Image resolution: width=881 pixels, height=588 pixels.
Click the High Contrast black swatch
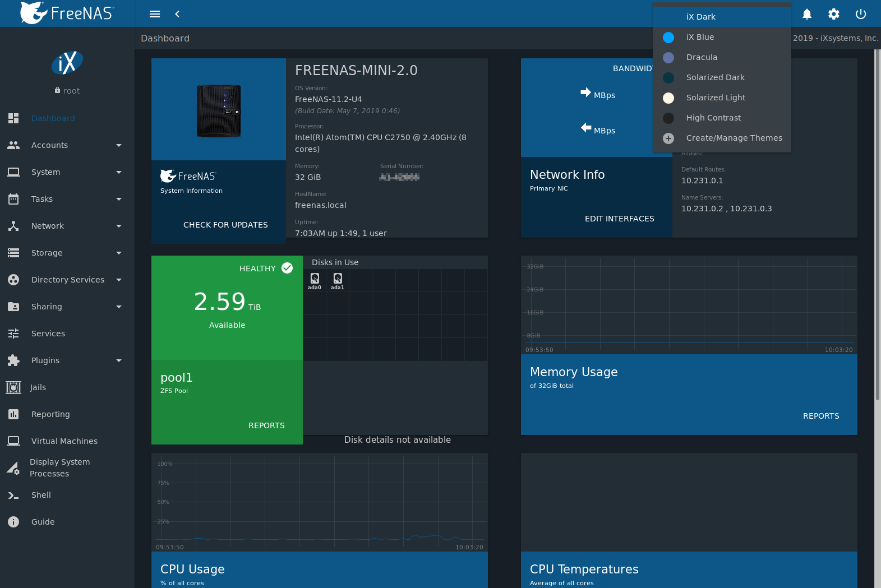point(668,118)
